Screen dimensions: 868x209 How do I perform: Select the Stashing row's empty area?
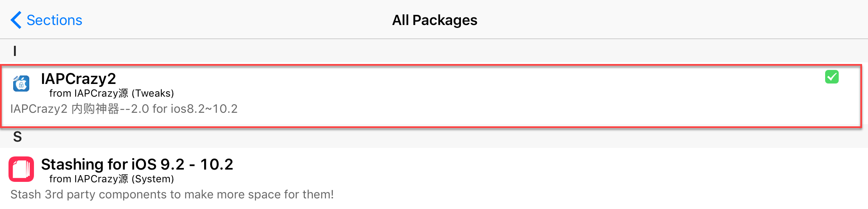[x=552, y=178]
